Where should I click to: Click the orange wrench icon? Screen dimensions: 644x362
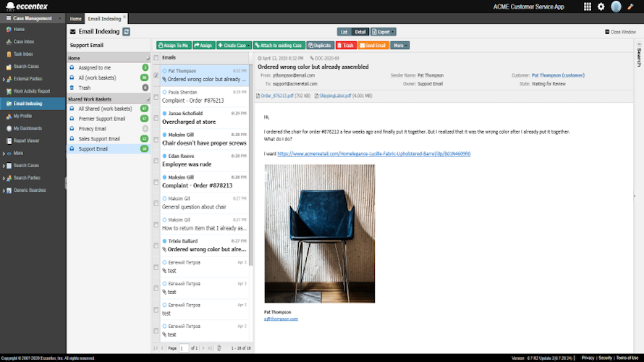[630, 7]
